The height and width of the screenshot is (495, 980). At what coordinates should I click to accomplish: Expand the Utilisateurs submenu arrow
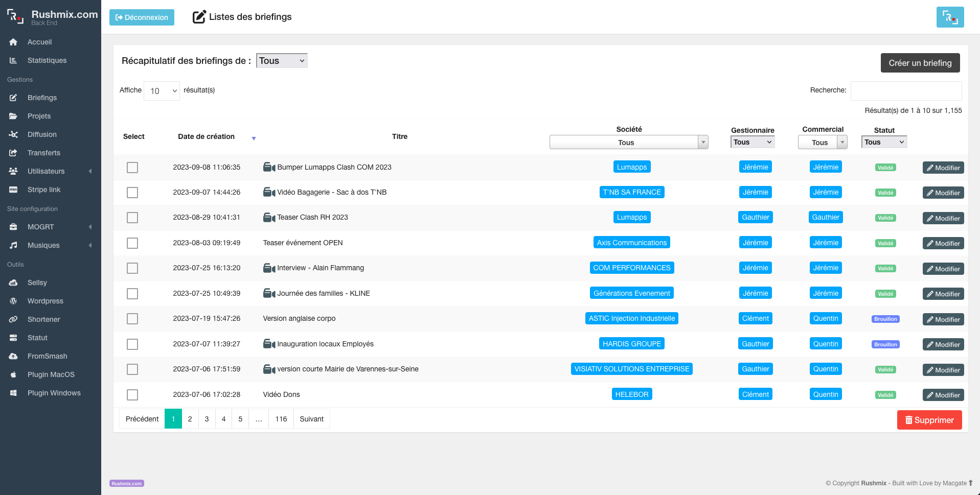pyautogui.click(x=90, y=171)
